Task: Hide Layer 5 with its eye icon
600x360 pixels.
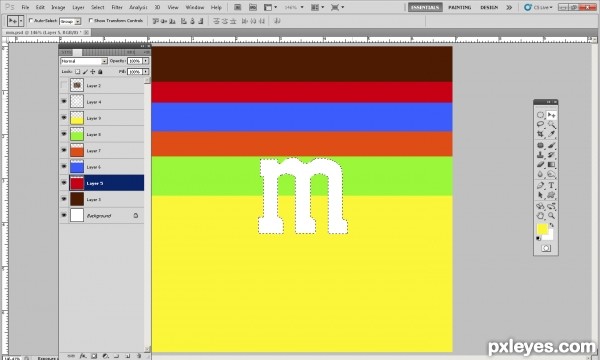Action: [64, 183]
